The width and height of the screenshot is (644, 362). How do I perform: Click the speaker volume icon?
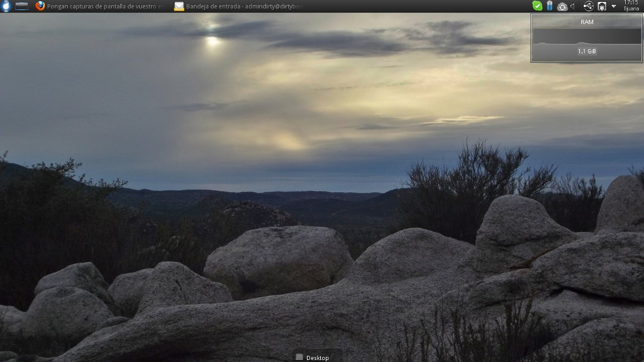(x=573, y=6)
